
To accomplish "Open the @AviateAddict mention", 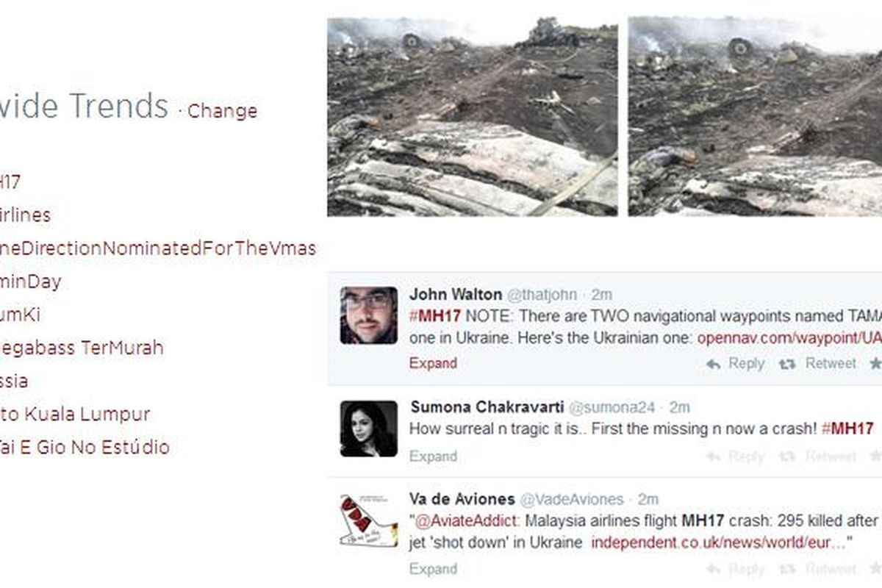I will 457,521.
